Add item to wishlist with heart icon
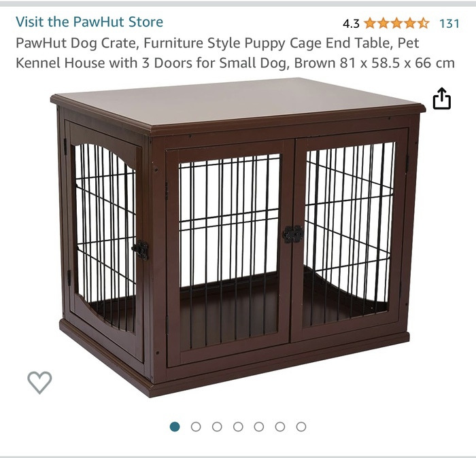 (39, 382)
